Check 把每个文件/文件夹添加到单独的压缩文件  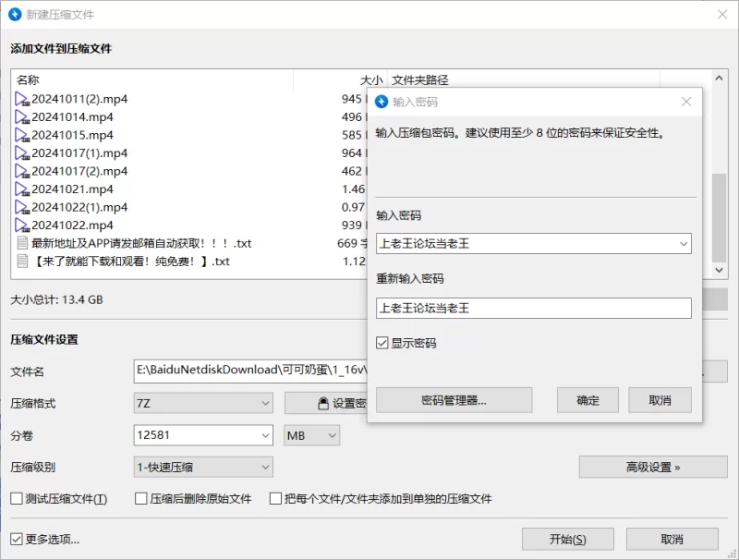tap(275, 499)
